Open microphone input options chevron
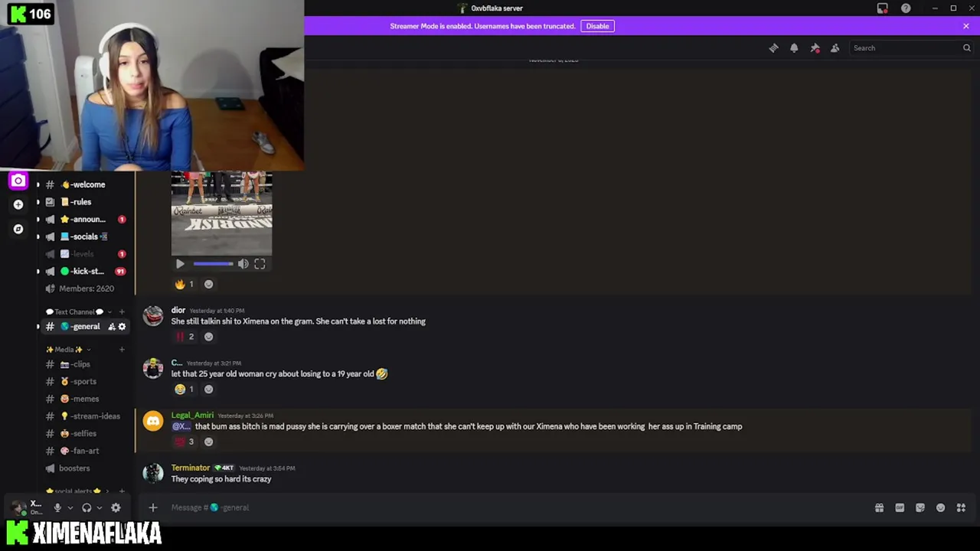Screen dimensions: 980x551 pos(70,507)
